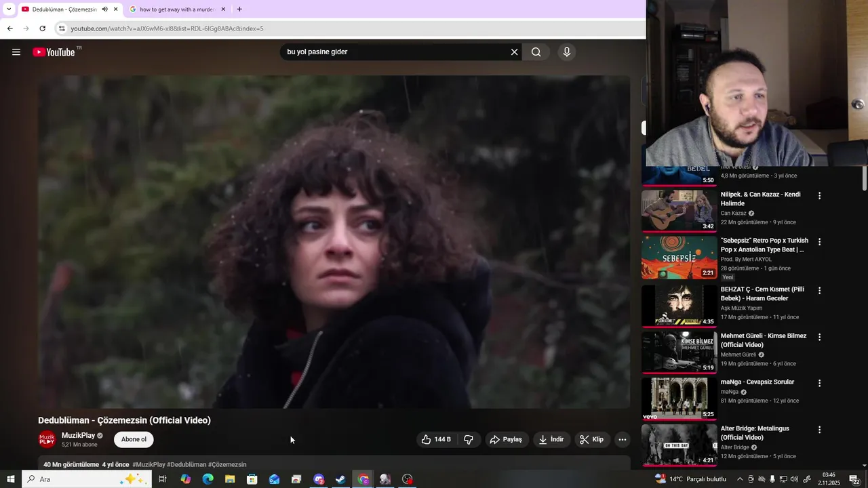Screen dimensions: 868x488
Task: Launch Copilot from the taskbar
Action: 186,479
